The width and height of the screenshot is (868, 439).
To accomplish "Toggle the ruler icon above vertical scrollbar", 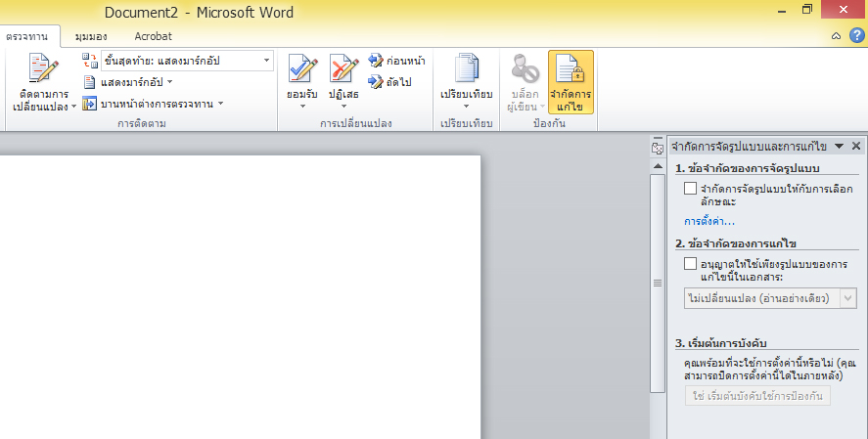I will 658,149.
